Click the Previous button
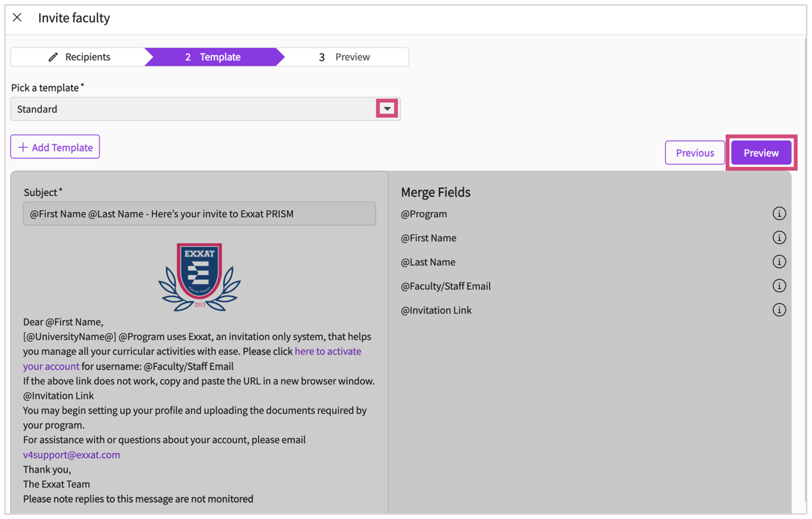The width and height of the screenshot is (812, 519). point(694,153)
